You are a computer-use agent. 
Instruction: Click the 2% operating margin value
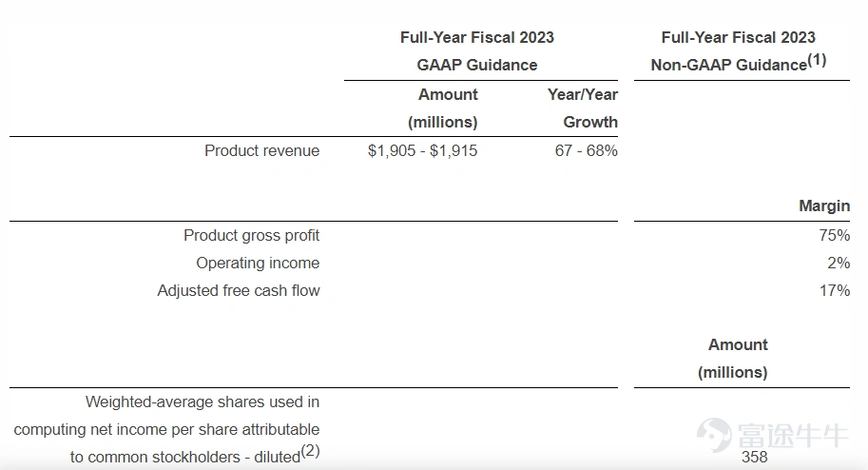coord(839,263)
